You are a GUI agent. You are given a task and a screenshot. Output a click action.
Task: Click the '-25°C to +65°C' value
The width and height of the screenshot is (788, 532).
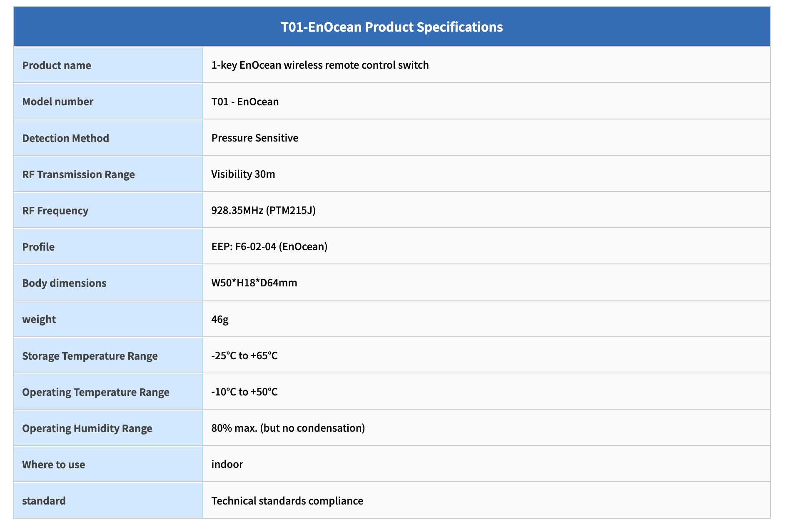244,355
